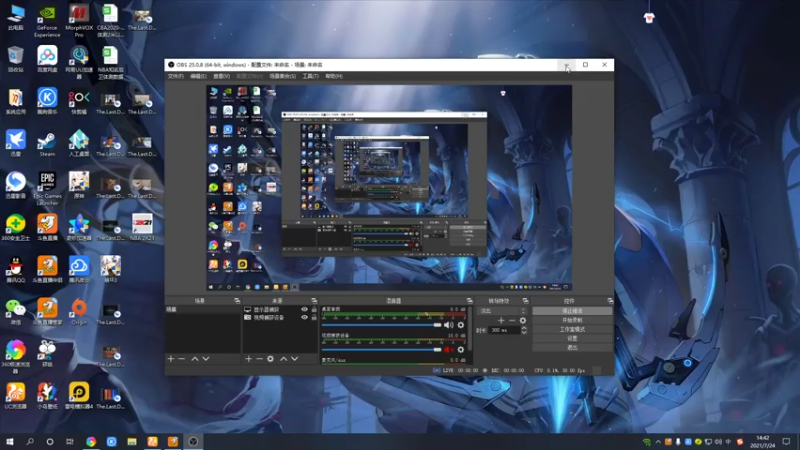Pop out the Scene Transitions dock panel
Screen dimensions: 800x450
525,301
